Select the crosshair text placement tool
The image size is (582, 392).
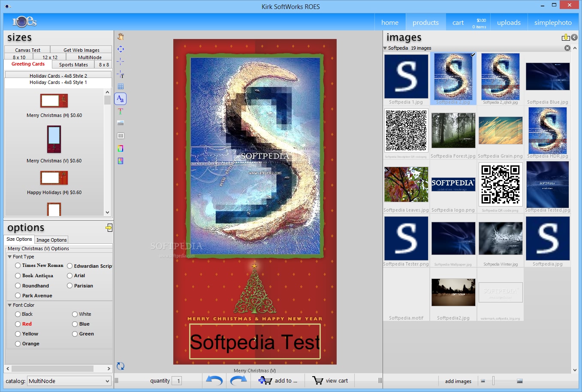121,74
